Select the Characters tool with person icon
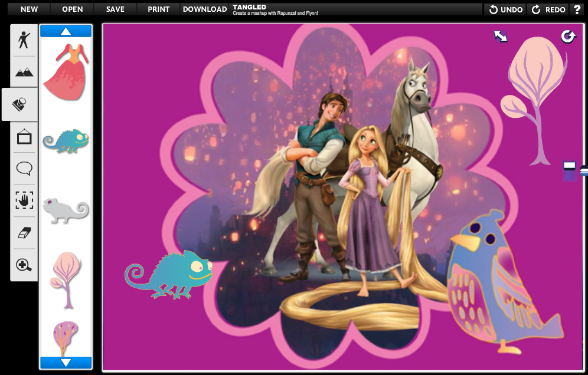588x375 pixels. (x=24, y=40)
